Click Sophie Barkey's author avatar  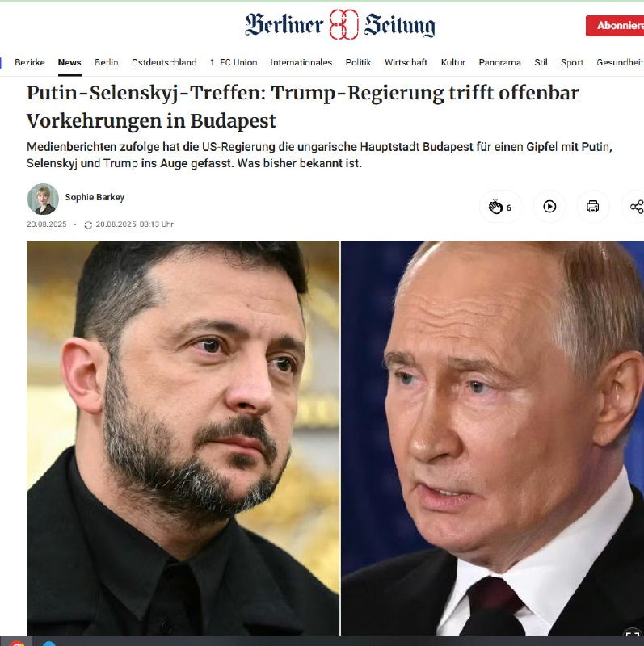(x=43, y=199)
